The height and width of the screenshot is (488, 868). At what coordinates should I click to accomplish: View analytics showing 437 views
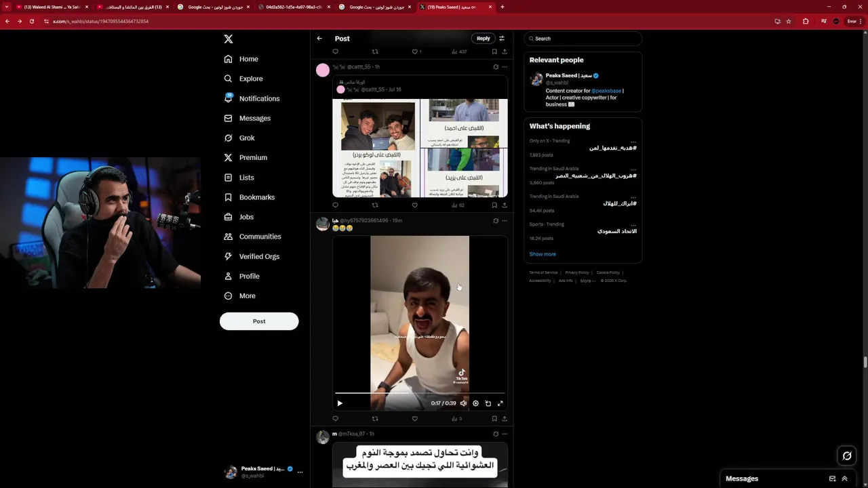tap(459, 52)
